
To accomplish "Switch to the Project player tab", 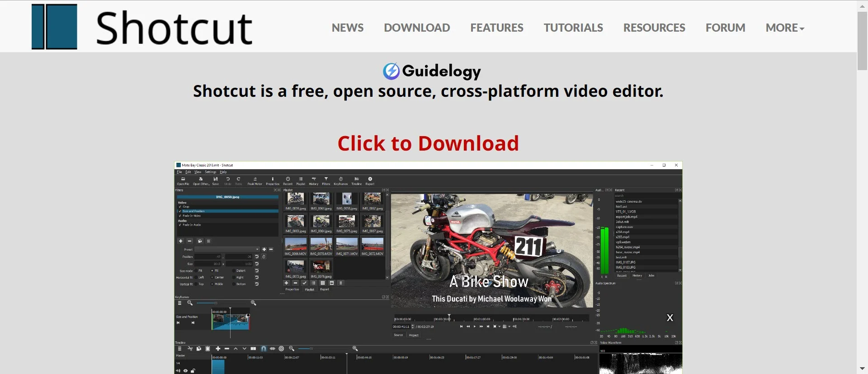I will (x=414, y=335).
